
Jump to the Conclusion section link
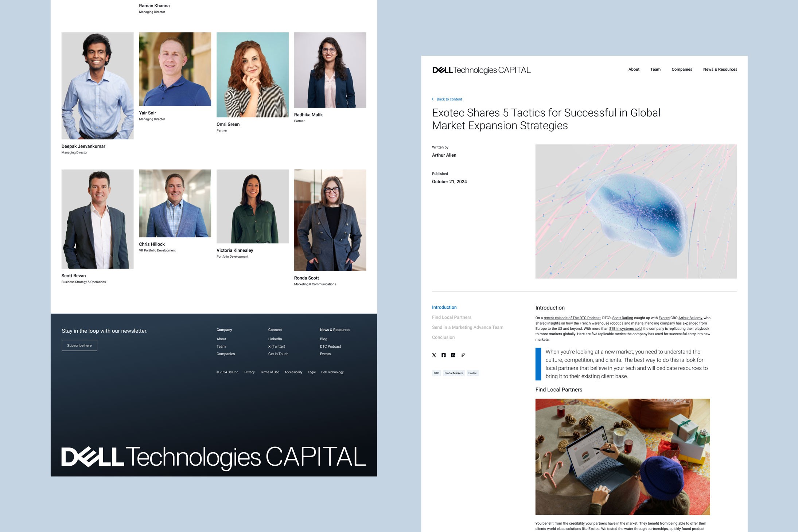tap(443, 337)
